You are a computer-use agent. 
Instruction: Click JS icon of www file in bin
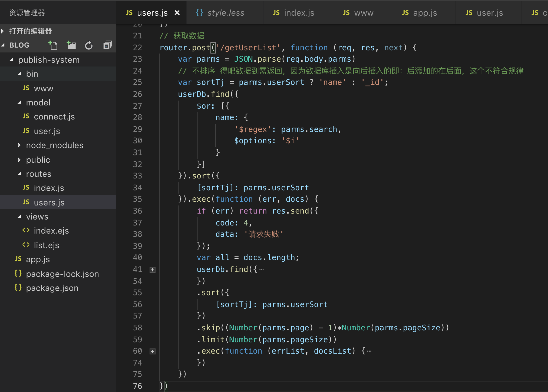(x=26, y=88)
